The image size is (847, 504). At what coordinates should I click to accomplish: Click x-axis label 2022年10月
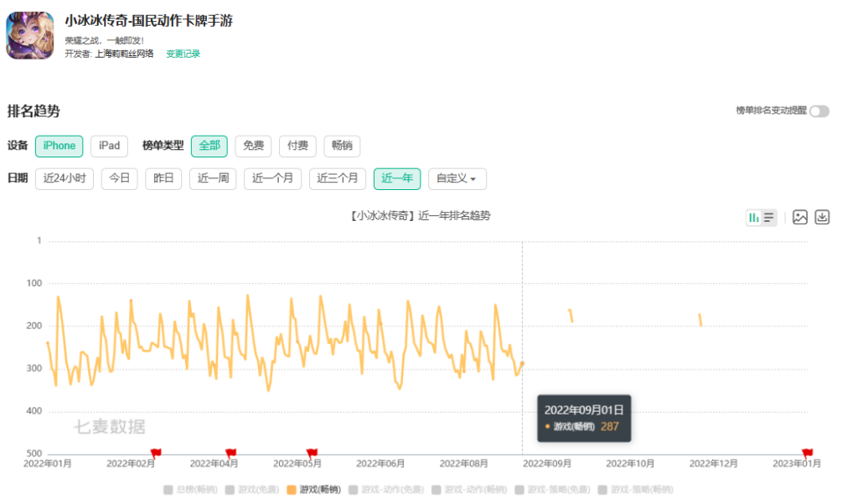point(630,464)
